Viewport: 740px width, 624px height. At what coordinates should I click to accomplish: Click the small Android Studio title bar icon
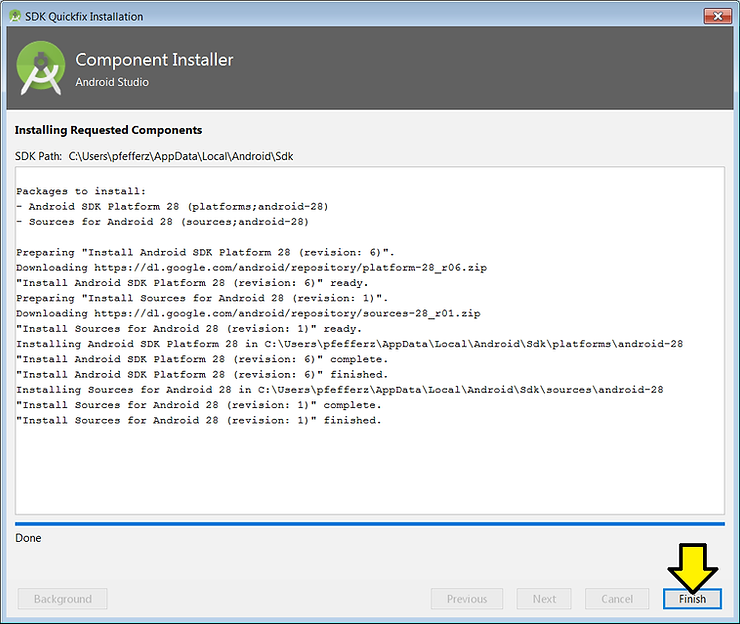coord(15,16)
